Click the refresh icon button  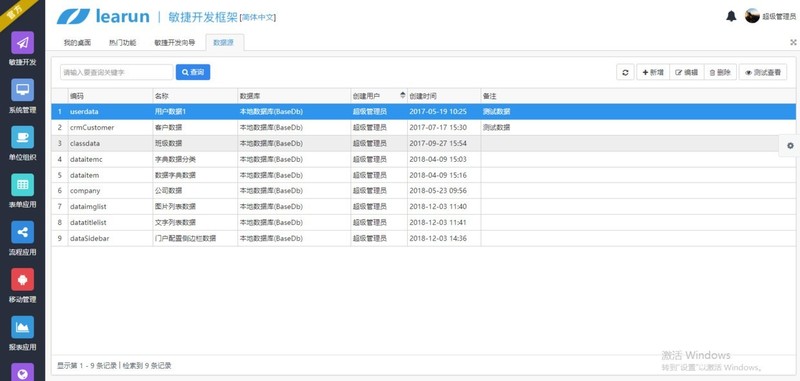click(x=625, y=72)
